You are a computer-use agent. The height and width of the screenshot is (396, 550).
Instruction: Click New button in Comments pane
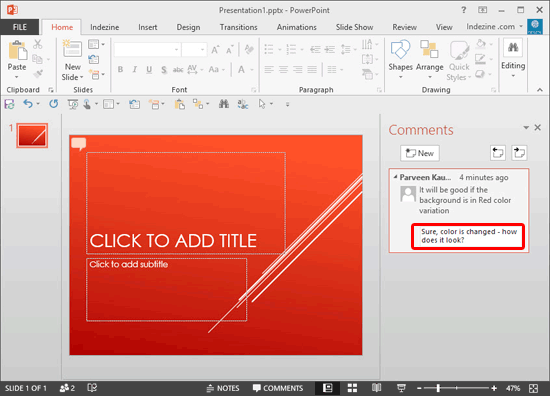click(x=420, y=153)
